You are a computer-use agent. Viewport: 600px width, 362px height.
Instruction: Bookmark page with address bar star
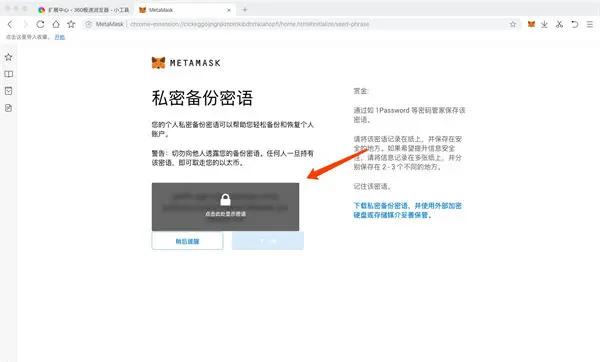pyautogui.click(x=513, y=24)
